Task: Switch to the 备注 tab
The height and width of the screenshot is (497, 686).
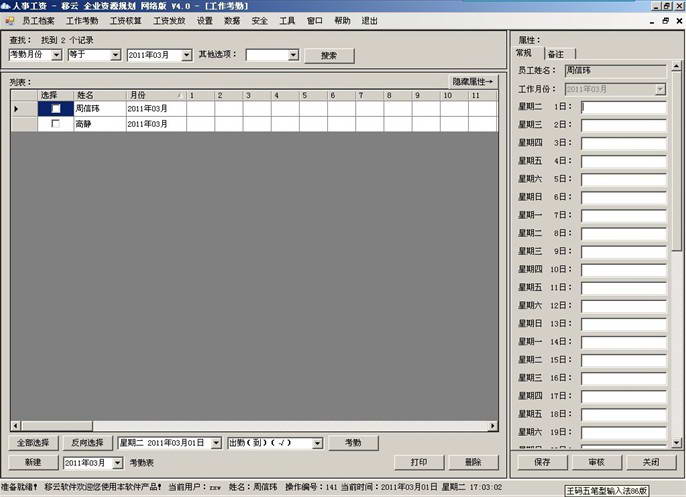Action: click(556, 54)
